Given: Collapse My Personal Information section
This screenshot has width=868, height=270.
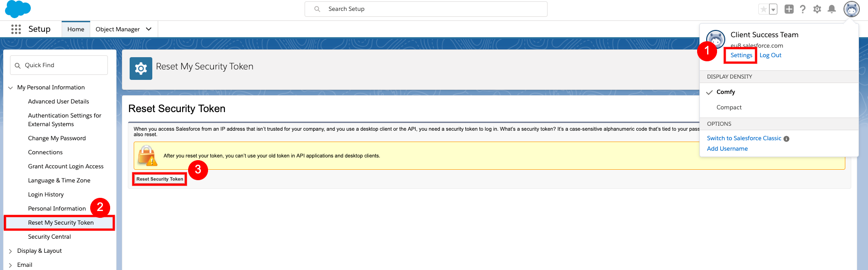Looking at the screenshot, I should [10, 88].
